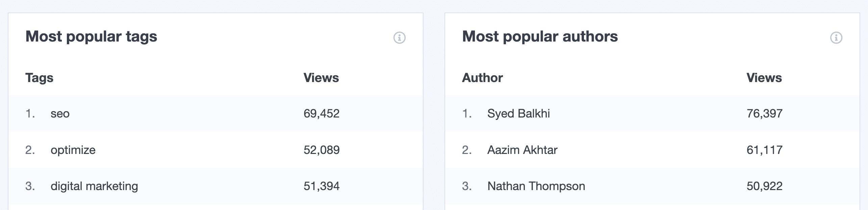
Task: Select Views column header in authors table
Action: (x=764, y=78)
